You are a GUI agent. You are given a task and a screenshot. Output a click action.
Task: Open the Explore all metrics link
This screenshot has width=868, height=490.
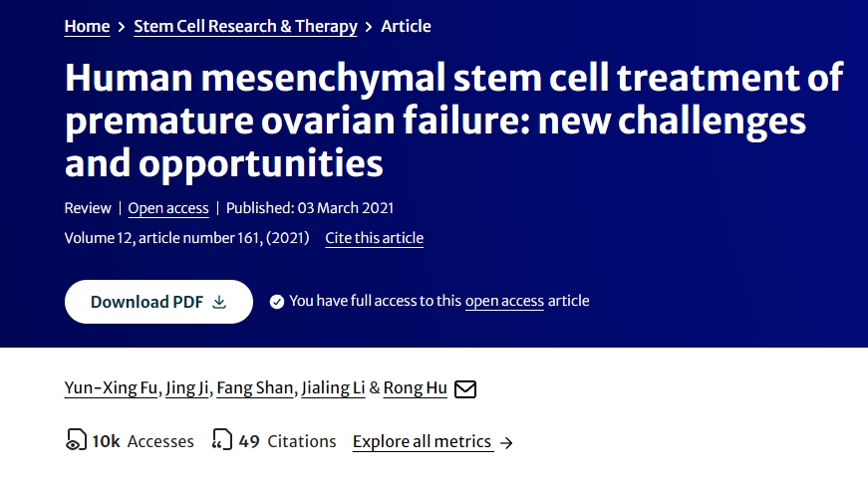coord(422,441)
